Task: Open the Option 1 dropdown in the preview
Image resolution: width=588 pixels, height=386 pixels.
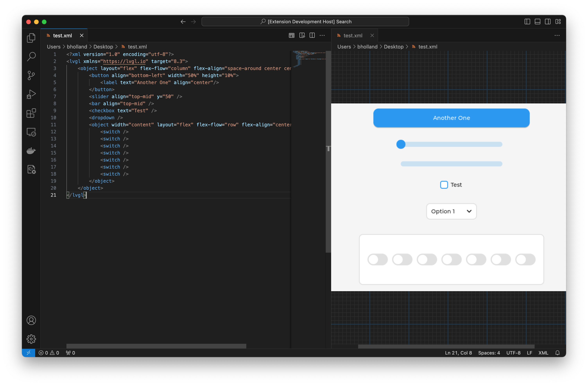Action: (451, 211)
